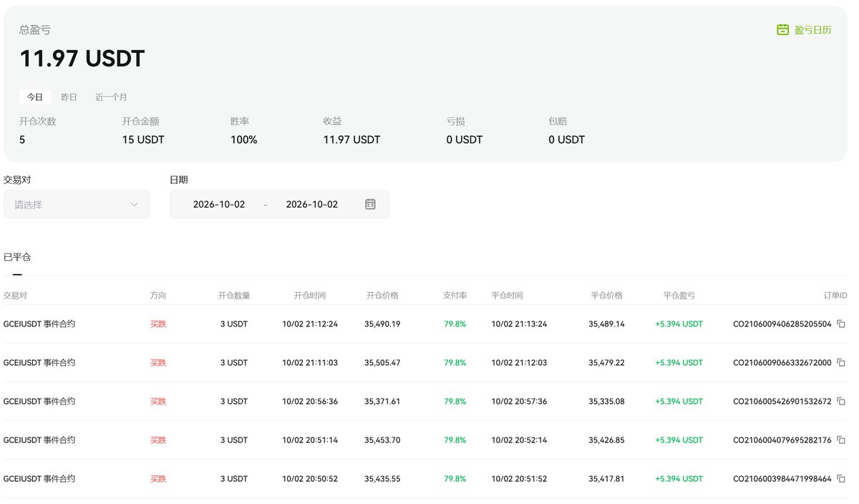This screenshot has height=504, width=859.
Task: Click close price 35,479.22
Action: [x=607, y=362]
